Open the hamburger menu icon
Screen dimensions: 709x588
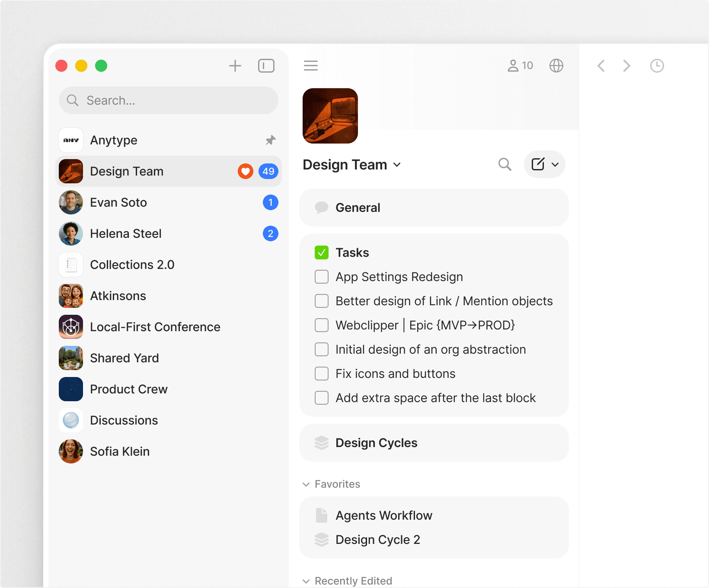pos(311,66)
